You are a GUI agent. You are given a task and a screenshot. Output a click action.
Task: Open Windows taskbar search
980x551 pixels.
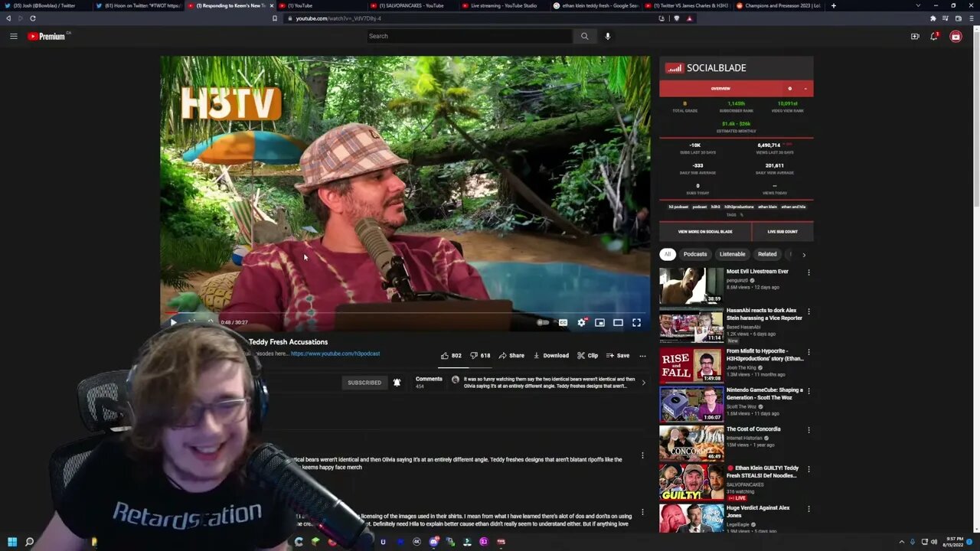pos(29,542)
